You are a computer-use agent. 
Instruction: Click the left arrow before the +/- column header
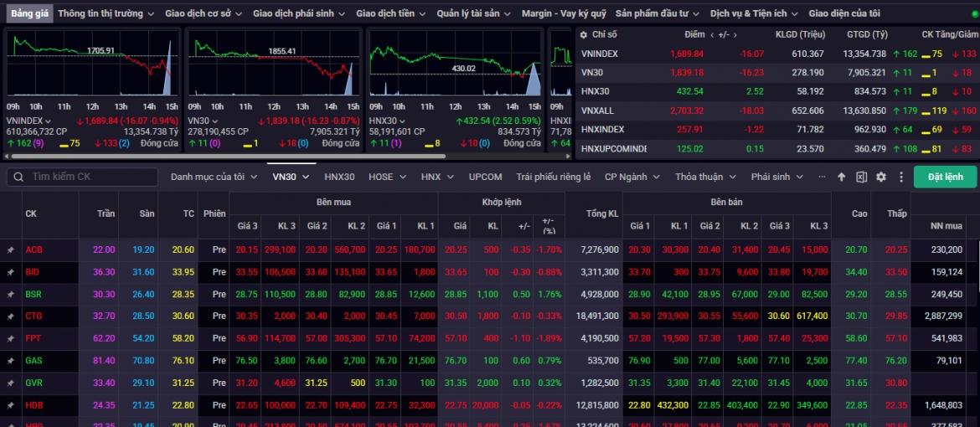[x=712, y=35]
